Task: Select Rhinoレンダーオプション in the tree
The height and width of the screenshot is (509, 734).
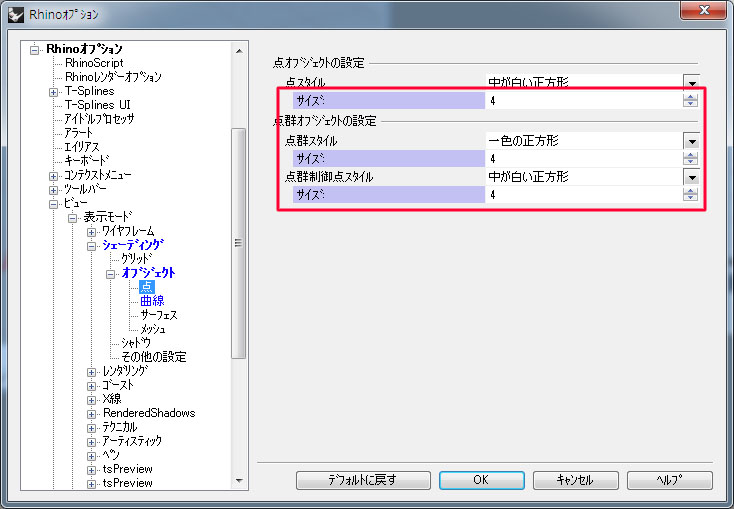Action: tap(113, 77)
